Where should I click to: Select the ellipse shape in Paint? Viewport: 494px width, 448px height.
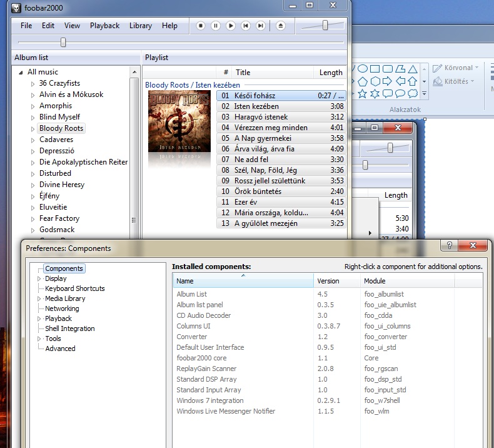click(363, 68)
